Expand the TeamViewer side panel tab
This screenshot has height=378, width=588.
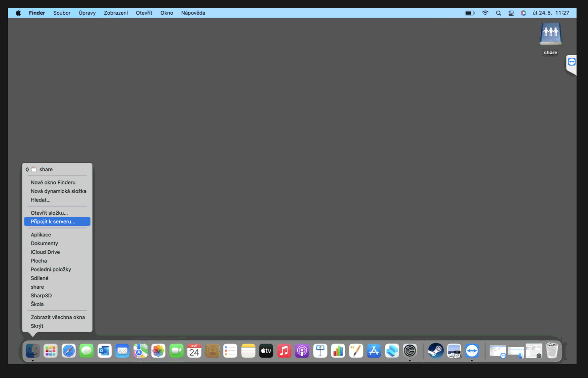point(571,62)
